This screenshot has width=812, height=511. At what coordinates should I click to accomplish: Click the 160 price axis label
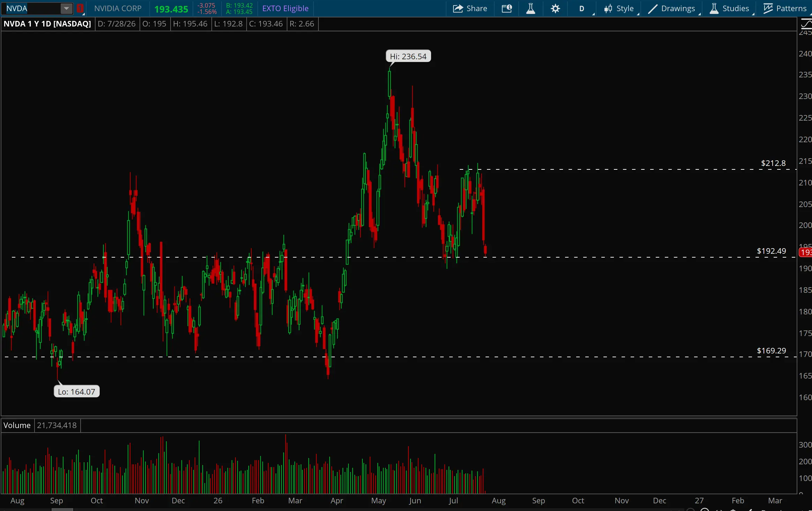click(805, 397)
